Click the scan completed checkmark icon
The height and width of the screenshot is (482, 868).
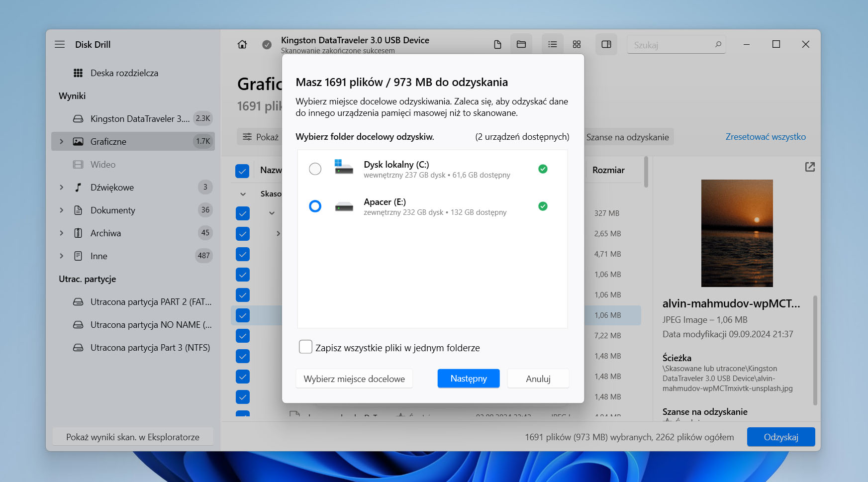[267, 45]
